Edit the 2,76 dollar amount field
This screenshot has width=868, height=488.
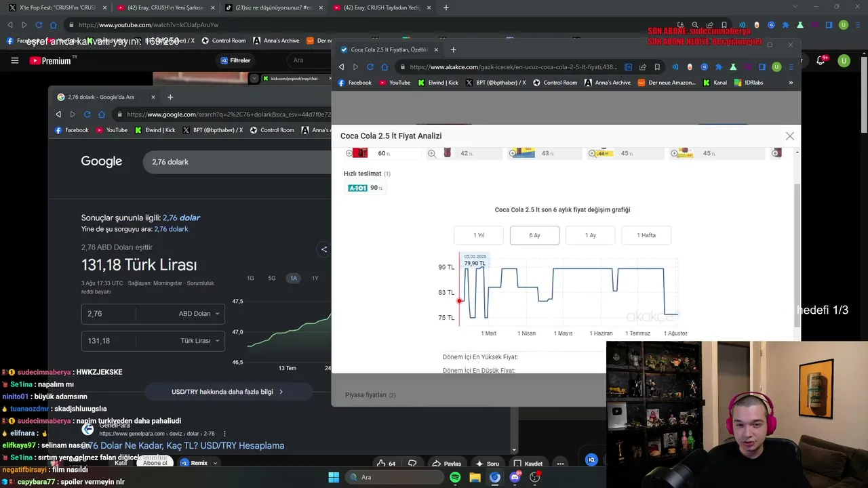[108, 314]
